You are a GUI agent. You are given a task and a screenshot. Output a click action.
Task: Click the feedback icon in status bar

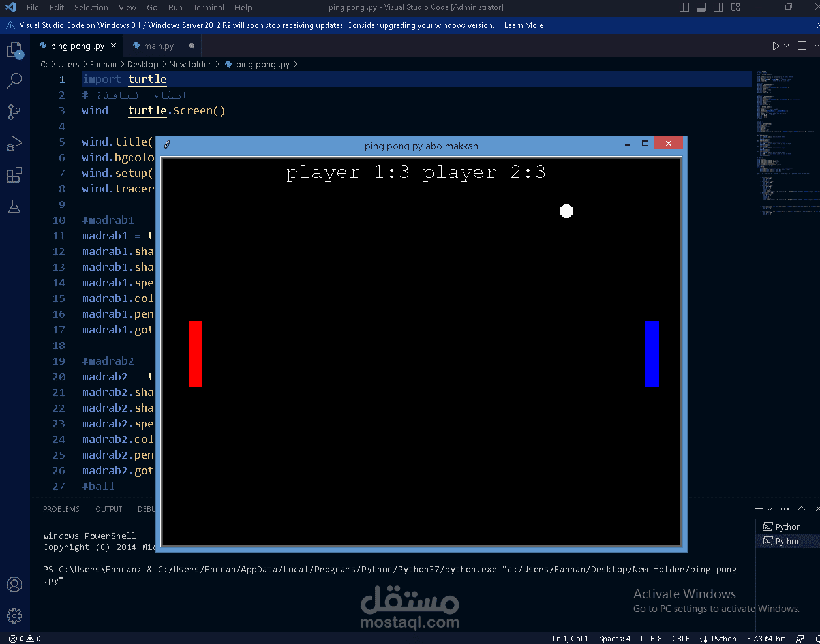pos(799,639)
